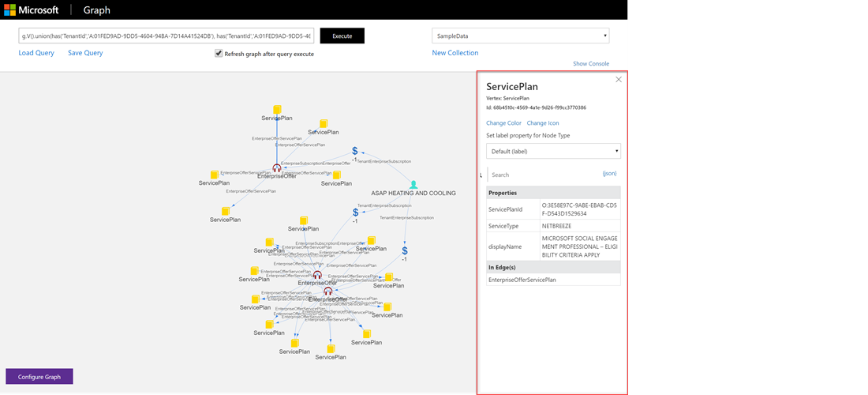Select the dollar subscription node linked to the highlighted EnterpriseOffer
The height and width of the screenshot is (395, 868).
coord(356,152)
